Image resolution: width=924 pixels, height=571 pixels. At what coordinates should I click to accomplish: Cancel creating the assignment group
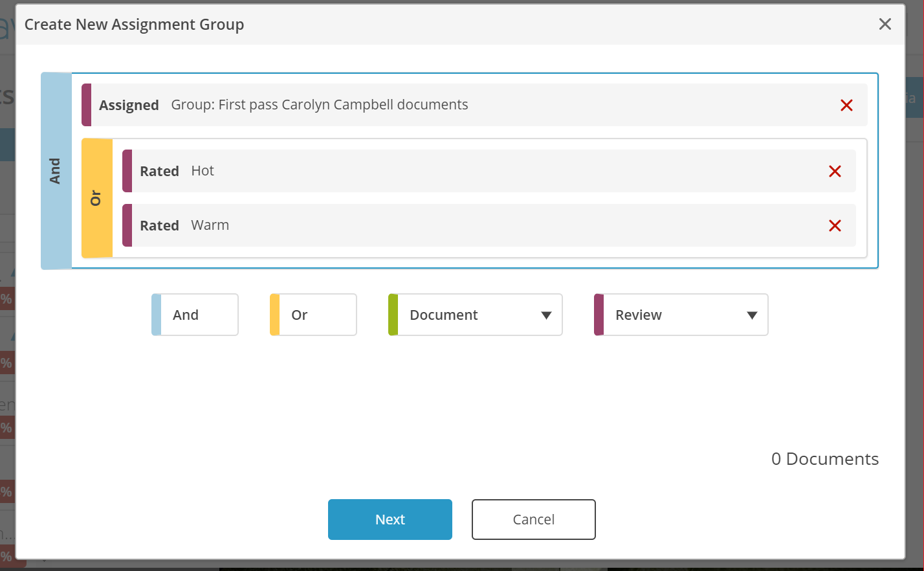pos(534,519)
